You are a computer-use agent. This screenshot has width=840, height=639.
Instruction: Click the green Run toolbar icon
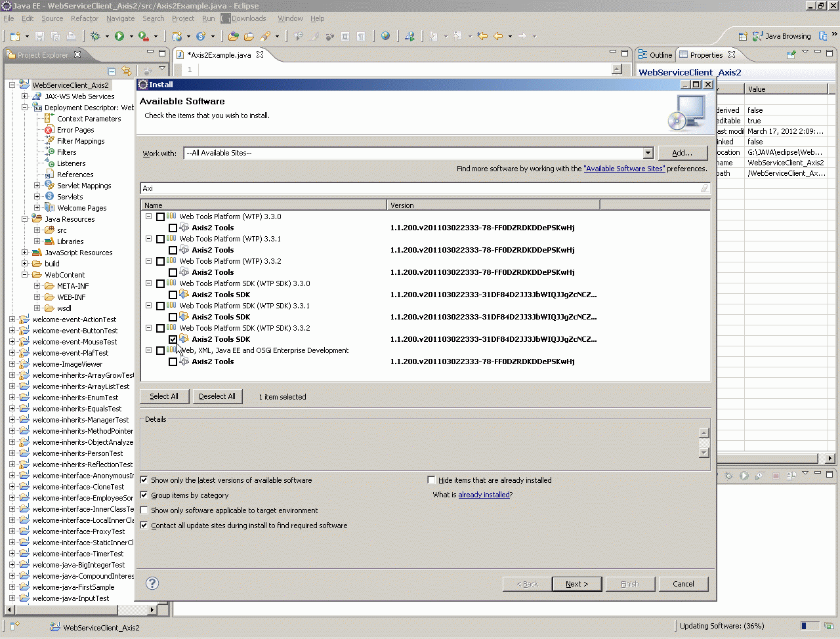[119, 36]
